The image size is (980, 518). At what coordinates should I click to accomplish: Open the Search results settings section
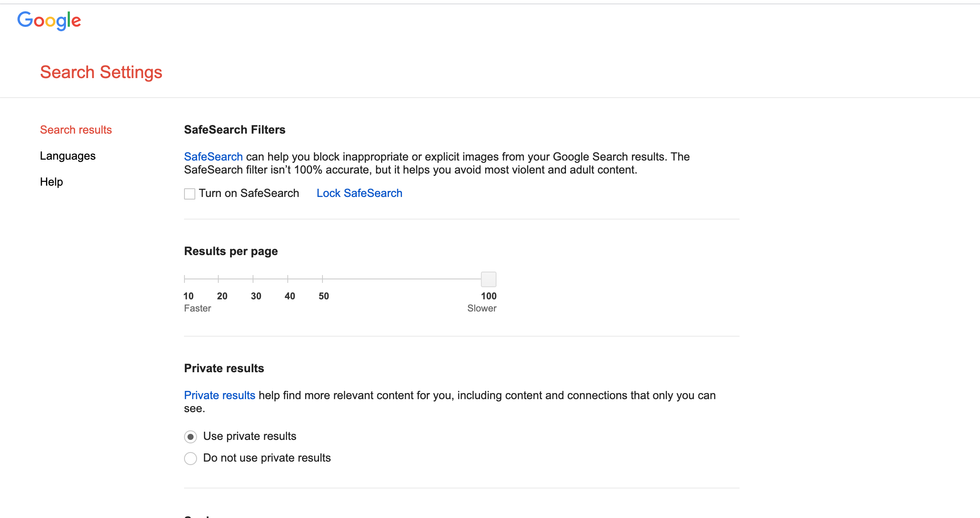coord(76,130)
